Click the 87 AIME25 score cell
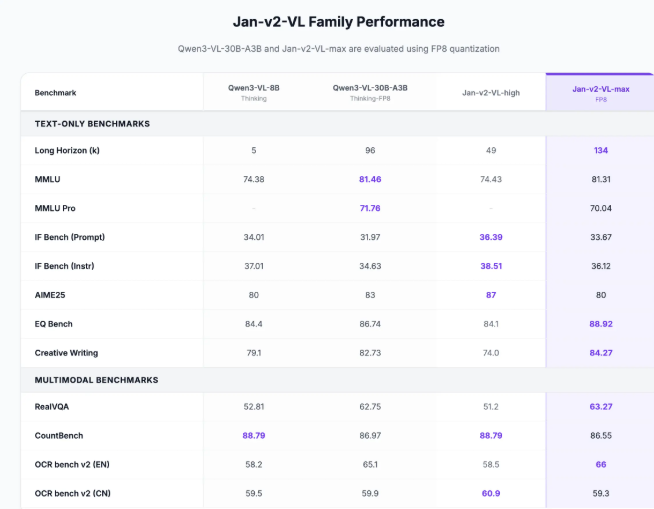Screen dimensions: 654x509 click(490, 295)
